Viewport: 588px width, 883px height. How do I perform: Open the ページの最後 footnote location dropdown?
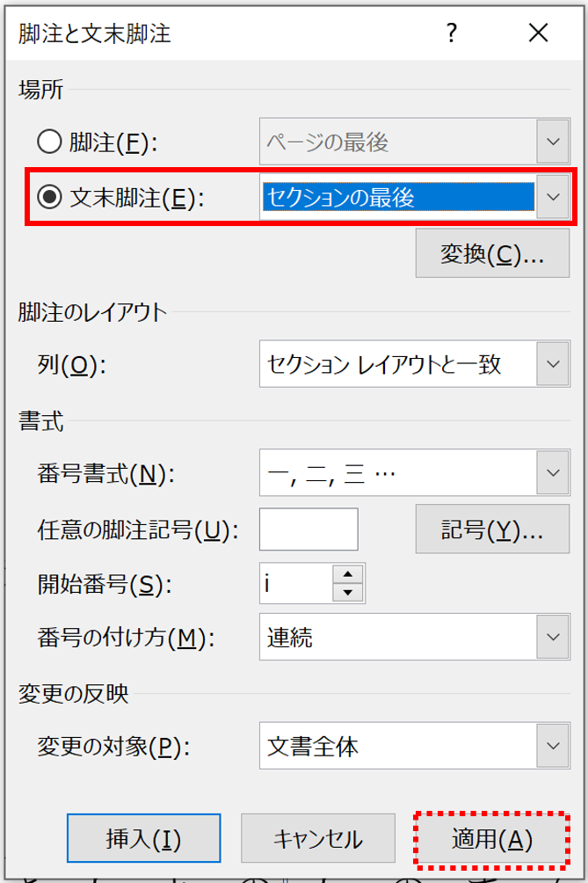coord(415,142)
